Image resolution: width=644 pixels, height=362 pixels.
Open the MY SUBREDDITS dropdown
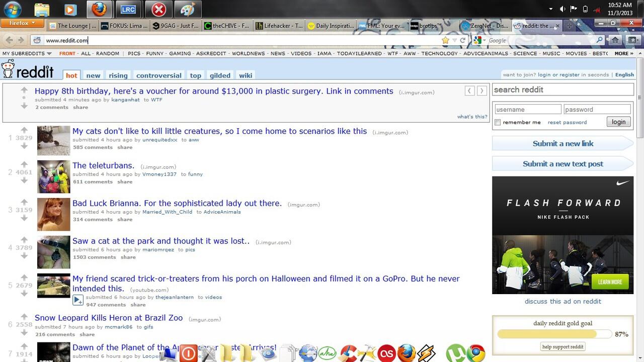tap(27, 53)
